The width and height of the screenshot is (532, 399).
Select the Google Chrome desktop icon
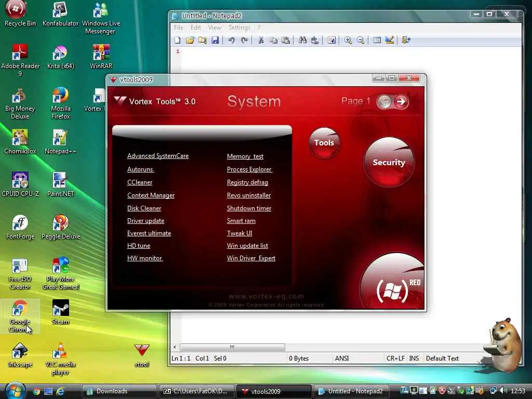coord(20,316)
